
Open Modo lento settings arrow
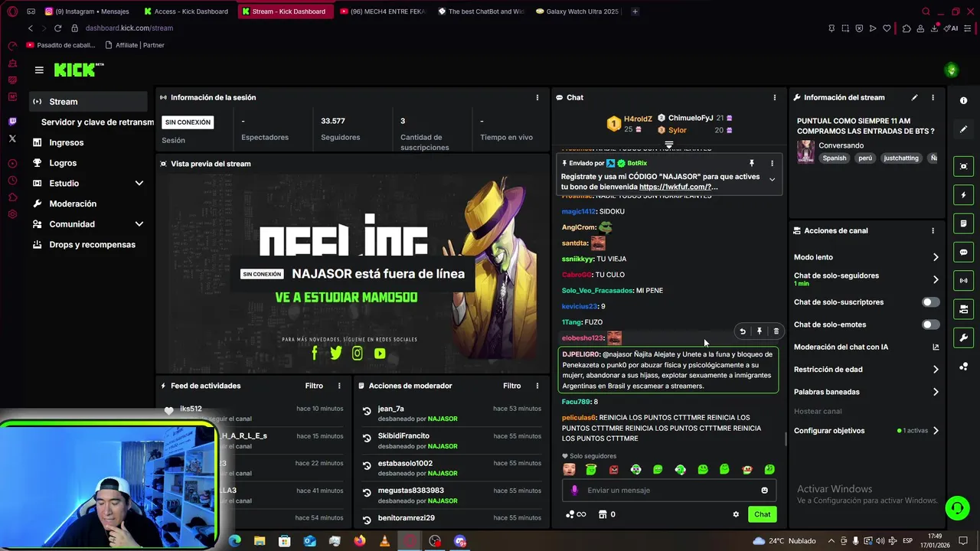[935, 257]
